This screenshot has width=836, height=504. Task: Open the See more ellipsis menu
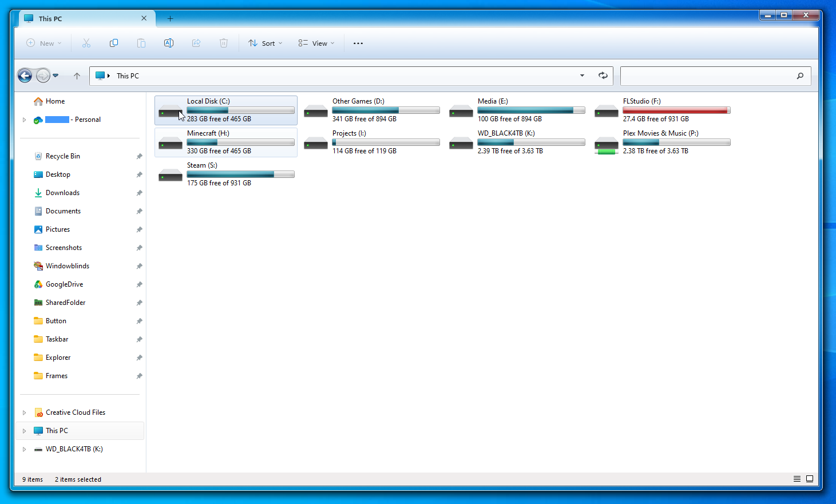point(358,43)
